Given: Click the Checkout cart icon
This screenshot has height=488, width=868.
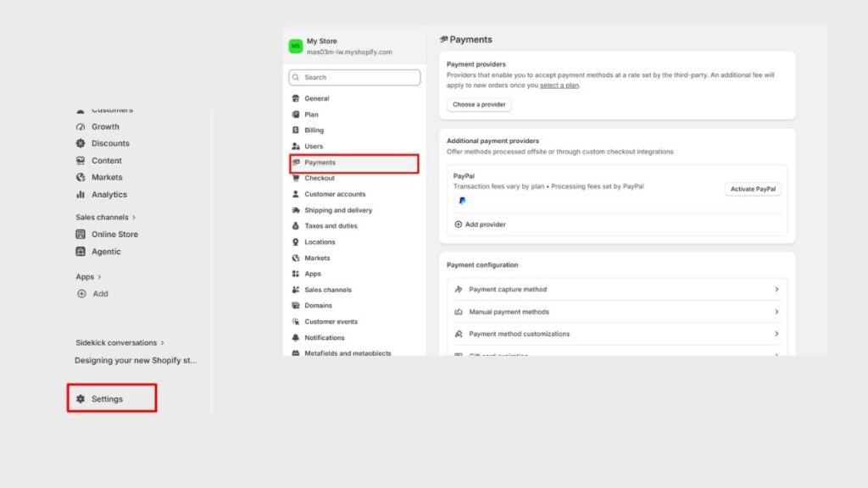Looking at the screenshot, I should tap(296, 178).
